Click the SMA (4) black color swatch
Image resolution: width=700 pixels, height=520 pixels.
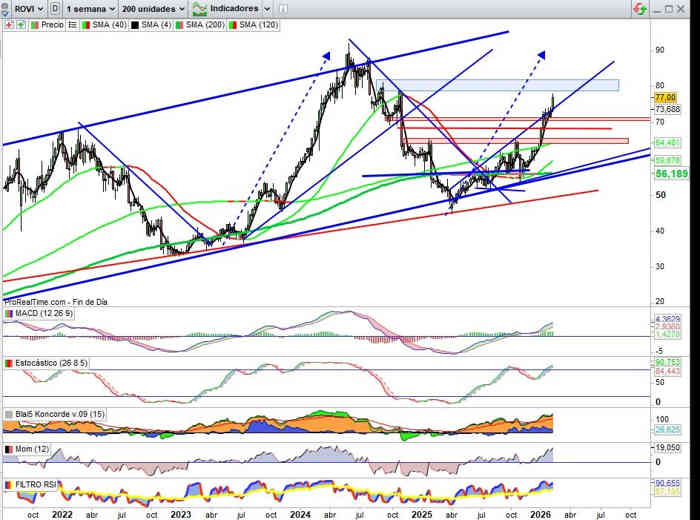coord(134,21)
